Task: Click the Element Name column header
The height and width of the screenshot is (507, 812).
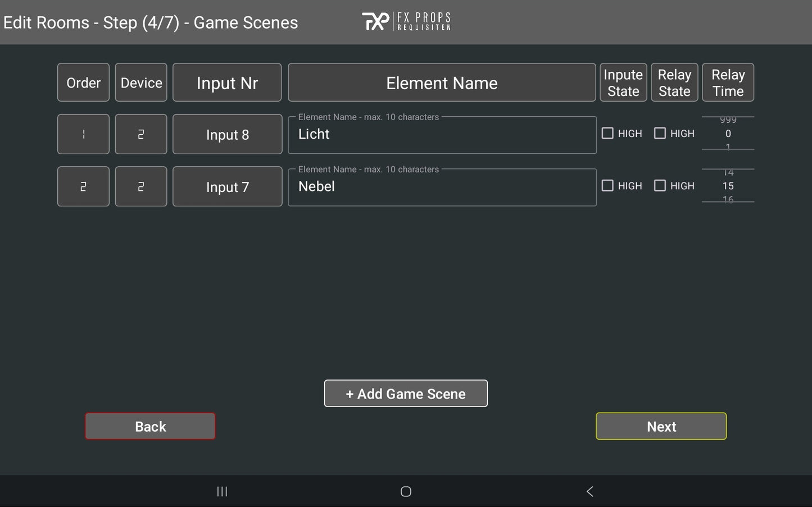Action: click(x=442, y=82)
